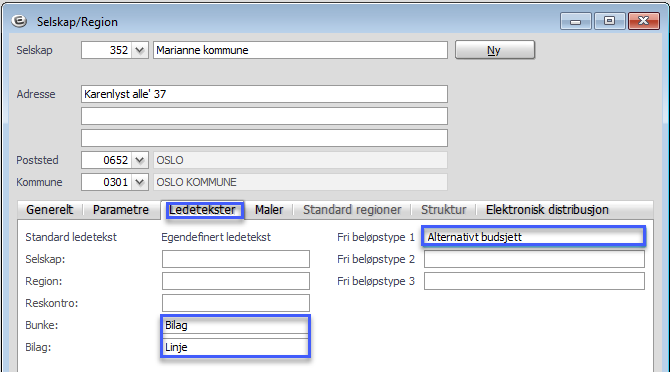Click the app icon in title bar
Viewport: 670px width, 372px height.
click(x=19, y=21)
